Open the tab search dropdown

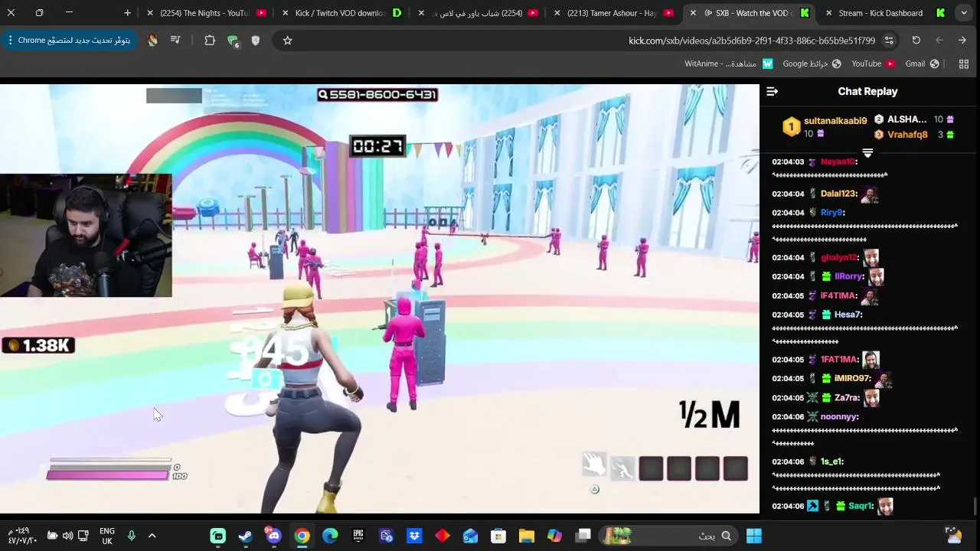[x=964, y=13]
